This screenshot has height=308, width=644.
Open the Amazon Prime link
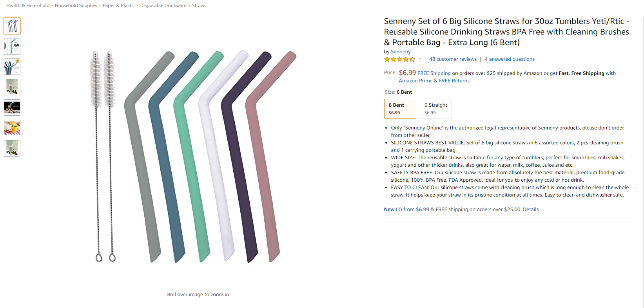415,81
